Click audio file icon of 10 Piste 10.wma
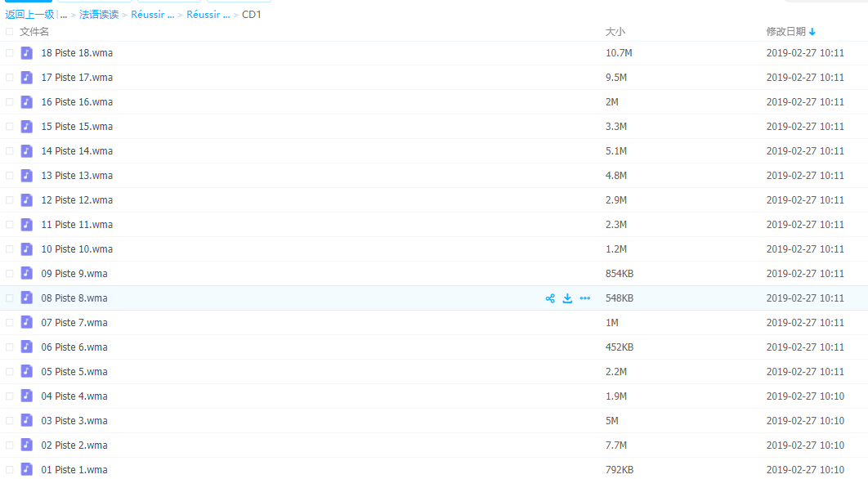 click(27, 249)
